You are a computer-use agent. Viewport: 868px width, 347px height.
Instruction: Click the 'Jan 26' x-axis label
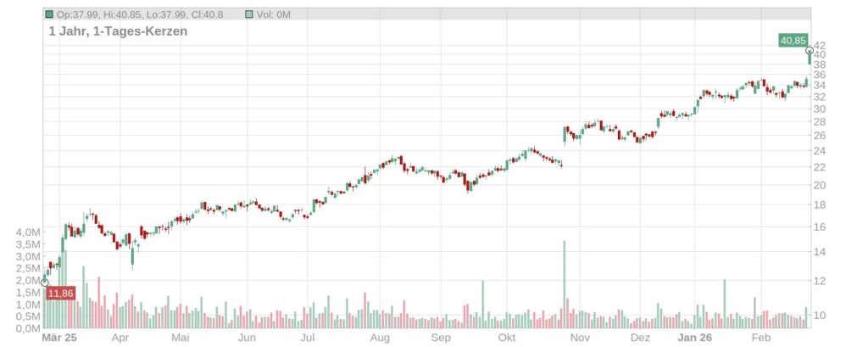pos(694,338)
